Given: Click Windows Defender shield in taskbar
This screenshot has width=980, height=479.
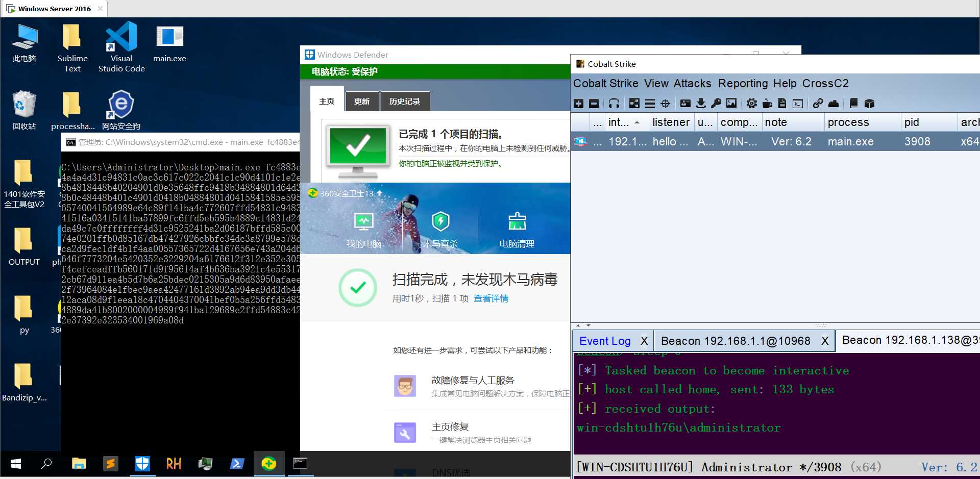Looking at the screenshot, I should pos(142,464).
